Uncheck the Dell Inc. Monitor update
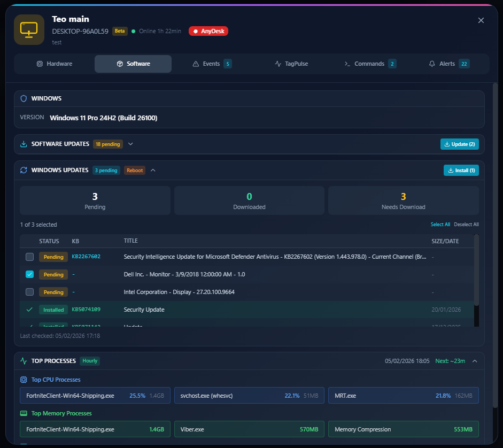The image size is (503, 448). pyautogui.click(x=29, y=274)
